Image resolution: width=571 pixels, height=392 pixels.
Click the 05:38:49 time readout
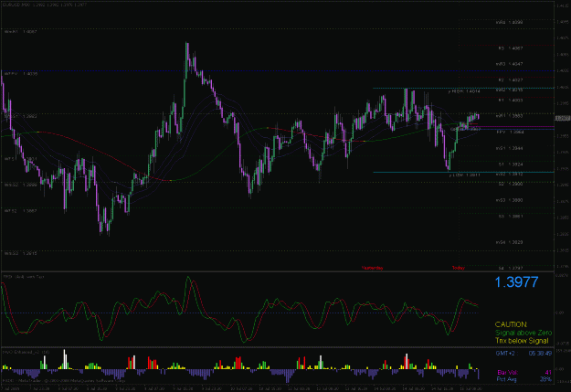[x=540, y=354]
